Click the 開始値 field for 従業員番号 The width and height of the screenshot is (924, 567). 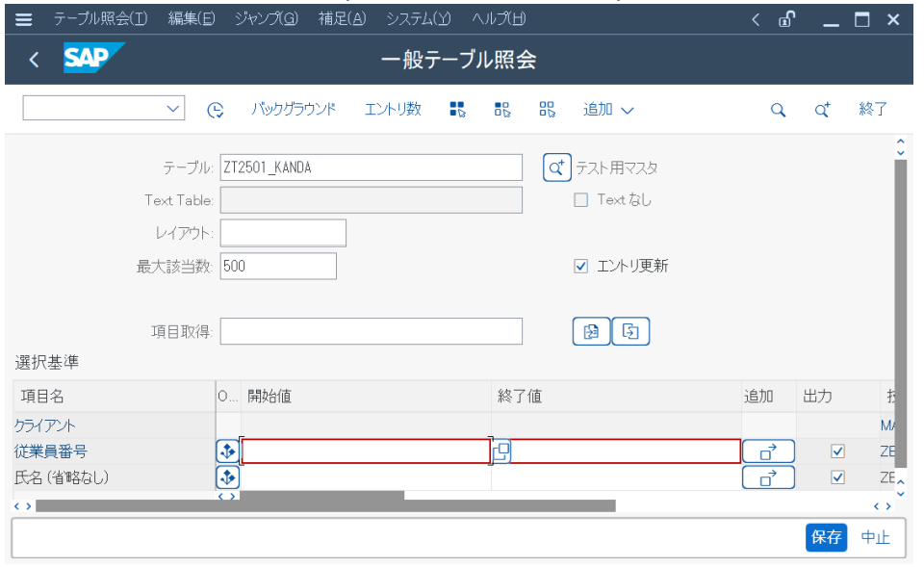(366, 452)
